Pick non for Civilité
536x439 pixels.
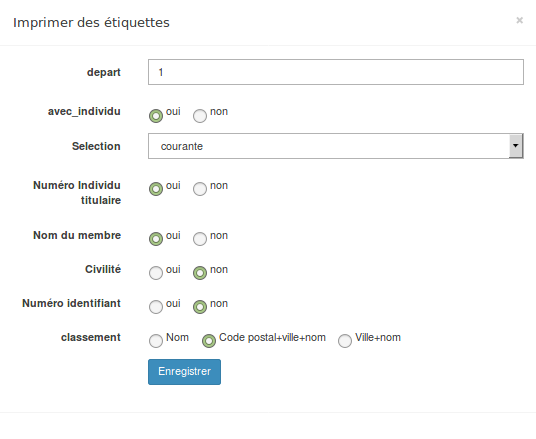tap(200, 273)
